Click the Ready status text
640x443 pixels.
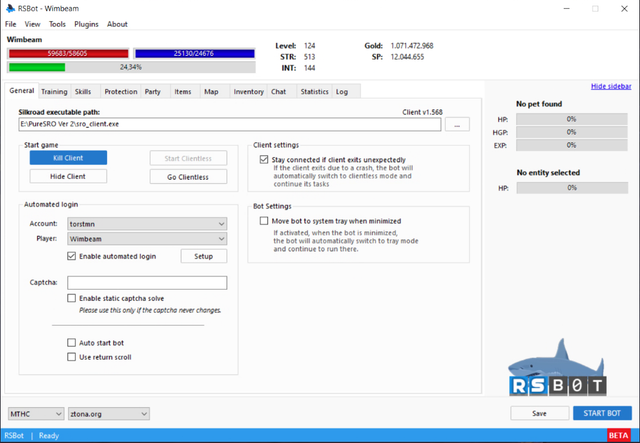coord(49,436)
